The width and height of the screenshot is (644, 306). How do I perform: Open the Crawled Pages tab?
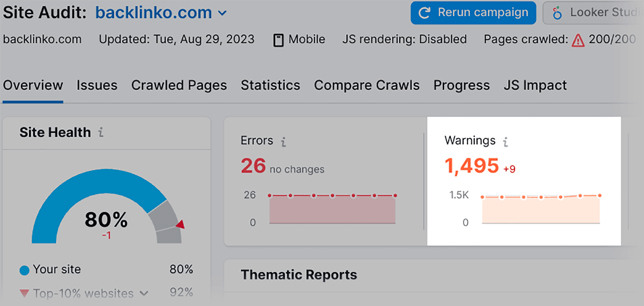tap(179, 85)
